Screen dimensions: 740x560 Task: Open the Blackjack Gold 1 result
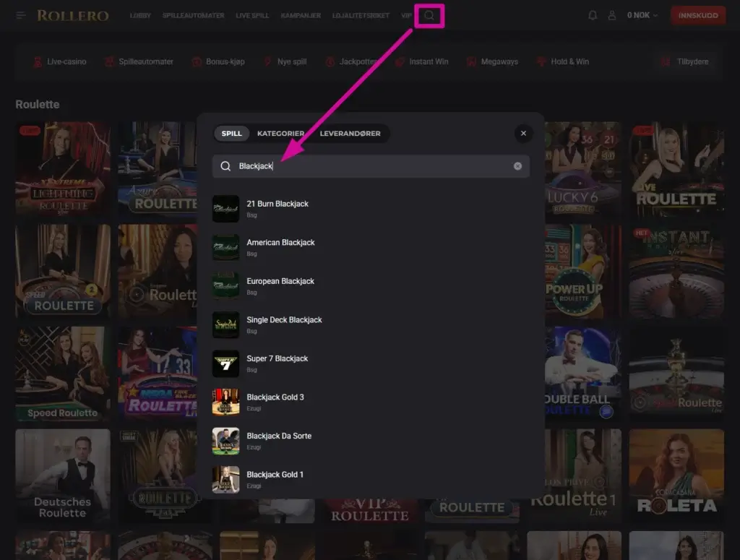pyautogui.click(x=371, y=479)
